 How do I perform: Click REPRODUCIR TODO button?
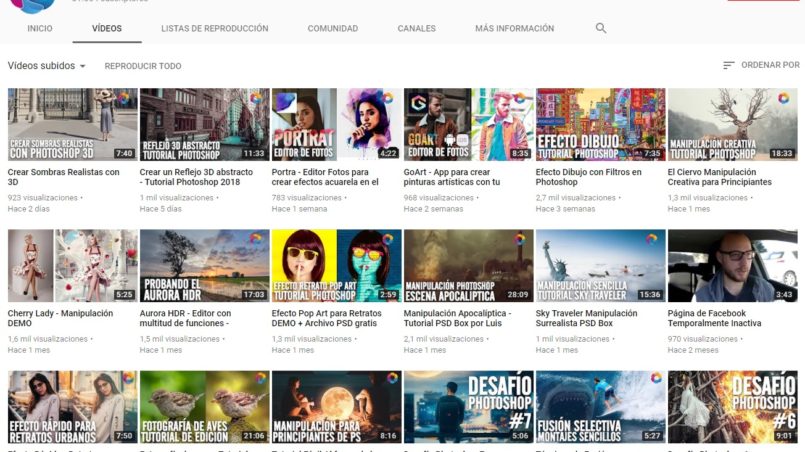[143, 66]
